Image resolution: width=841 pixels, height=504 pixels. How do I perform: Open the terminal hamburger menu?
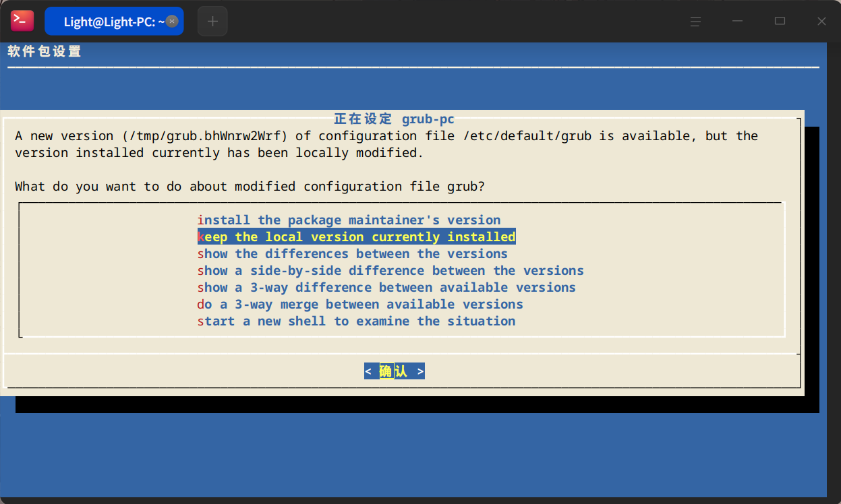[696, 22]
